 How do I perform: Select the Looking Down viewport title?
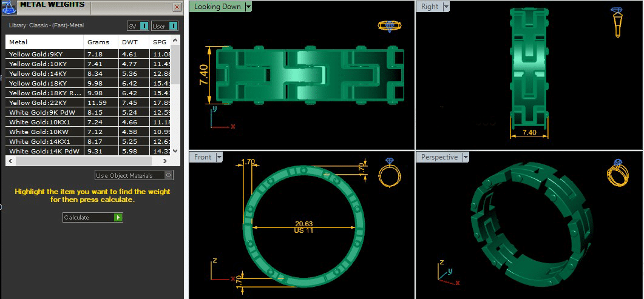pyautogui.click(x=218, y=7)
